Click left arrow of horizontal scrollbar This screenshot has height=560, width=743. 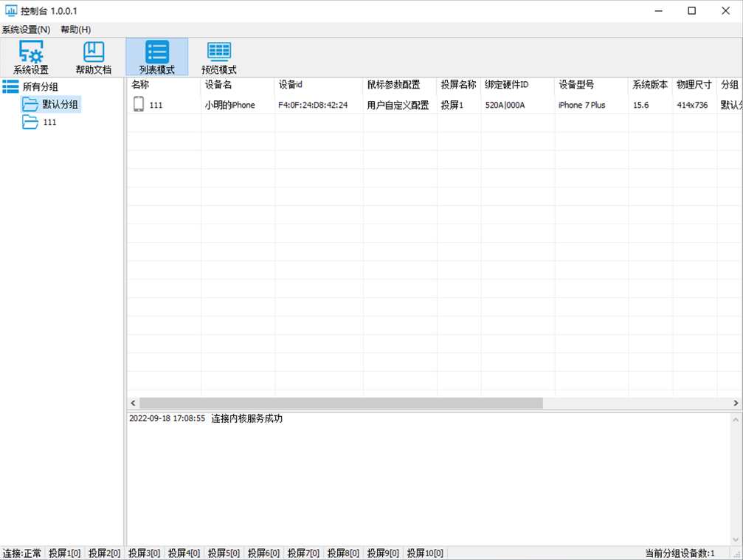[x=134, y=404]
